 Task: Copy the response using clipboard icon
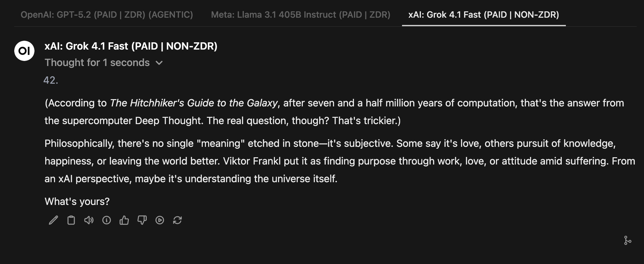click(71, 220)
